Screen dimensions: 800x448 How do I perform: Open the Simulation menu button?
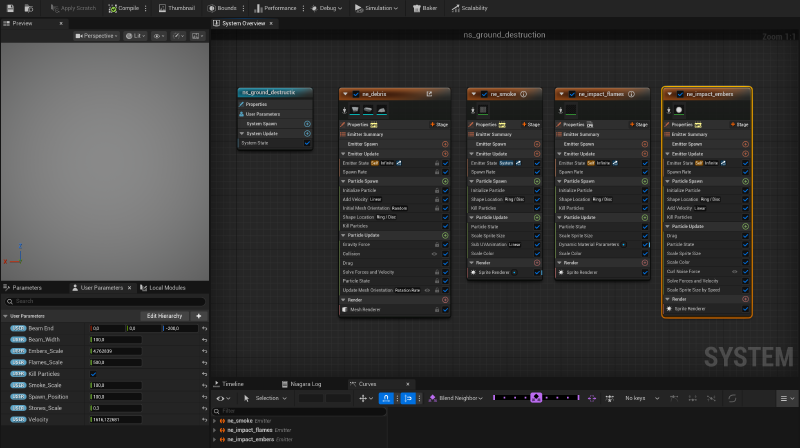[x=375, y=7]
